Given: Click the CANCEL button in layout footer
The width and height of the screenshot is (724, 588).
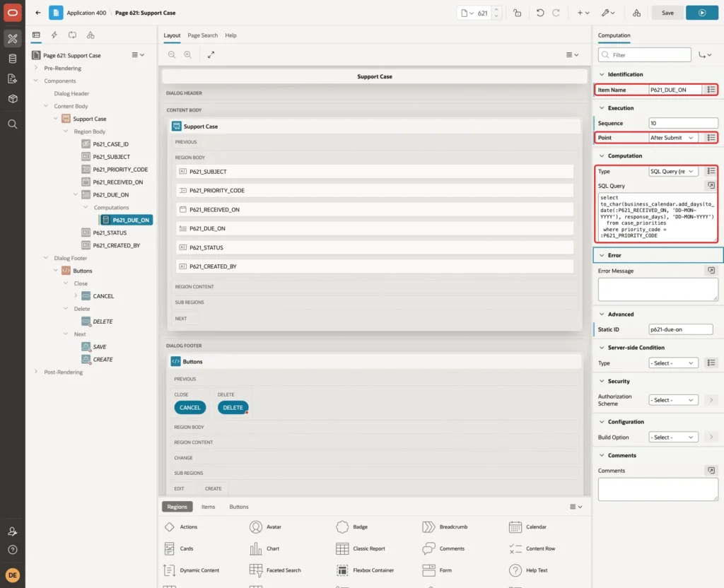Looking at the screenshot, I should point(189,408).
